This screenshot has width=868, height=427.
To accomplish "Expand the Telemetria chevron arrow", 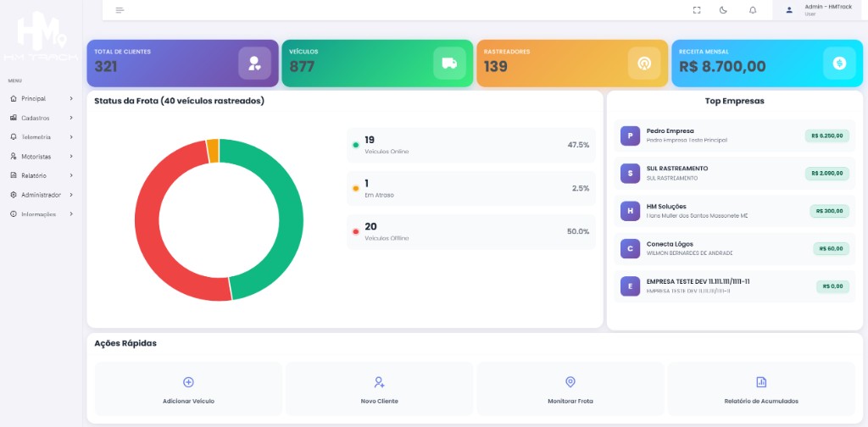I will (71, 136).
